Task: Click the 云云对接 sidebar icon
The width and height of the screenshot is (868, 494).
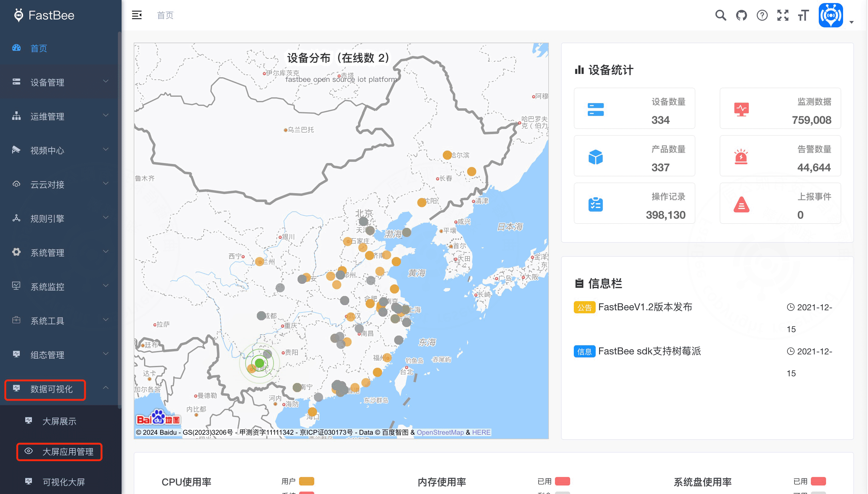Action: coord(16,184)
